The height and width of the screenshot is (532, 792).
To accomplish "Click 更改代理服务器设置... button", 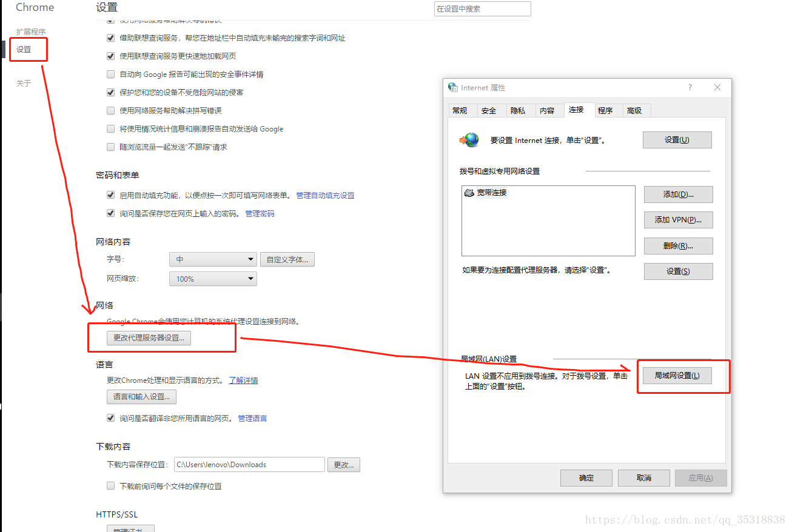I will coord(149,338).
